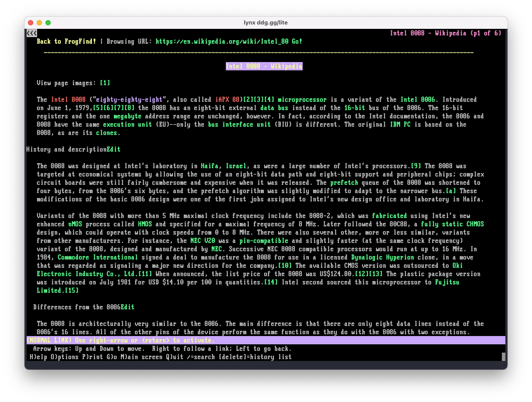This screenshot has width=532, height=402.
Task: Follow the 'megabyte' link
Action: [x=128, y=116]
